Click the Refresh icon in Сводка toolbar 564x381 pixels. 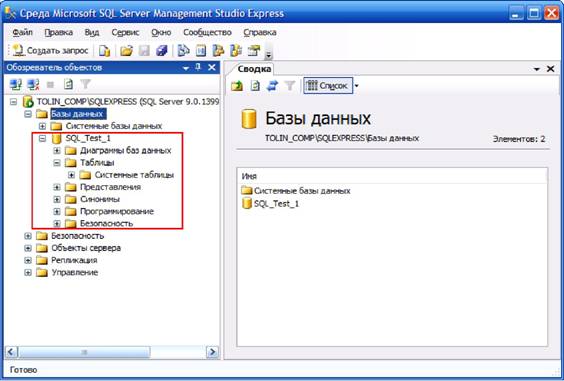pyautogui.click(x=255, y=86)
